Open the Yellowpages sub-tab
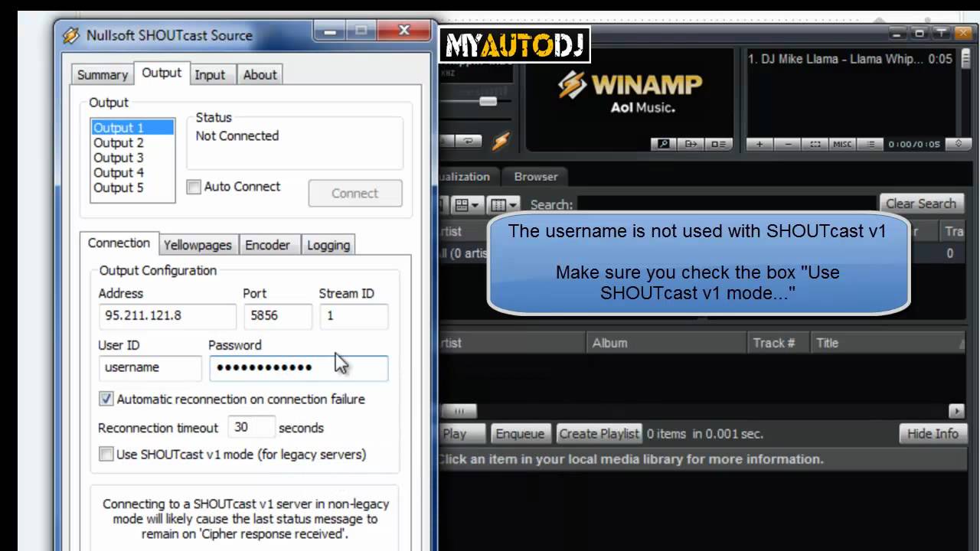 click(x=198, y=245)
